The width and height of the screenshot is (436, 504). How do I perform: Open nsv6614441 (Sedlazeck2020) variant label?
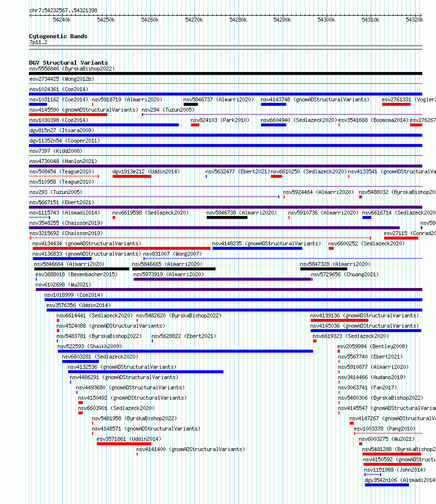[x=95, y=315]
